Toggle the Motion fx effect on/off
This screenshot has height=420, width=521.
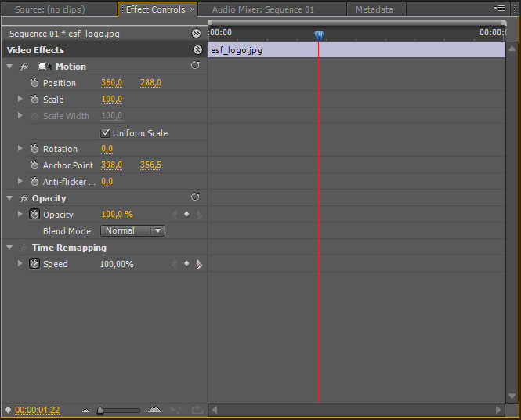[x=24, y=67]
